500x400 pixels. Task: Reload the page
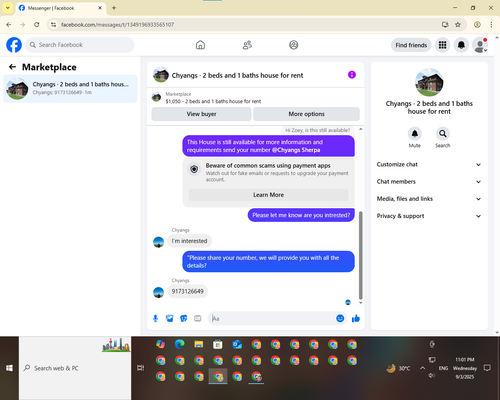[x=37, y=25]
